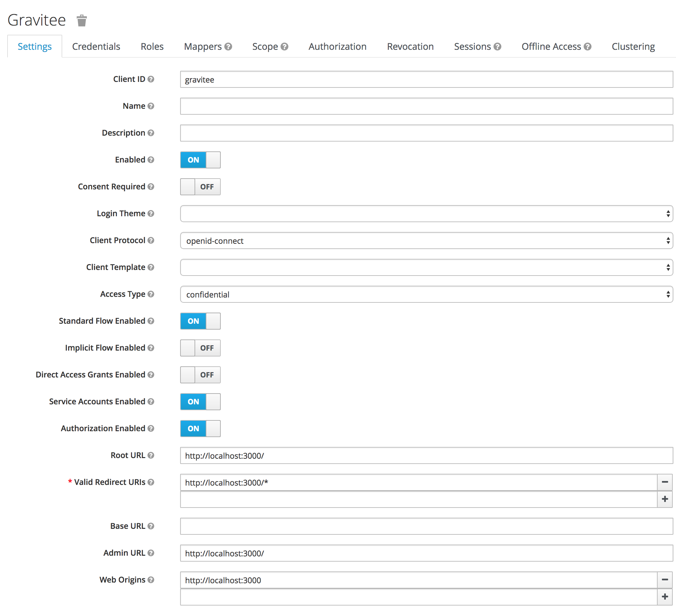Disable Service Accounts Enabled switch
Image resolution: width=676 pixels, height=616 pixels.
[200, 402]
